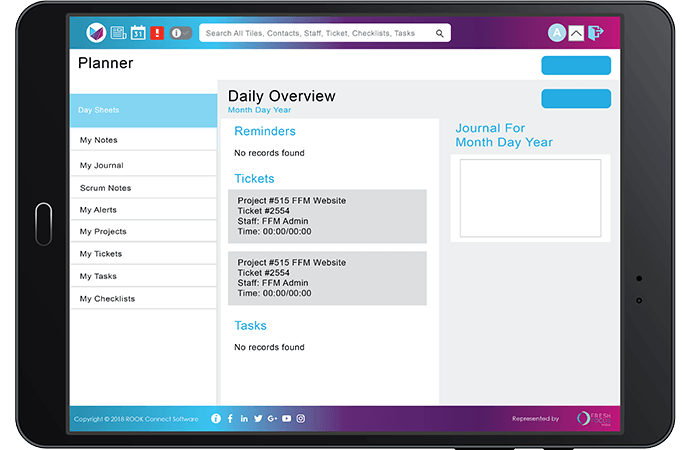Click inside the Journal text box
This screenshot has height=450, width=690.
(x=530, y=198)
